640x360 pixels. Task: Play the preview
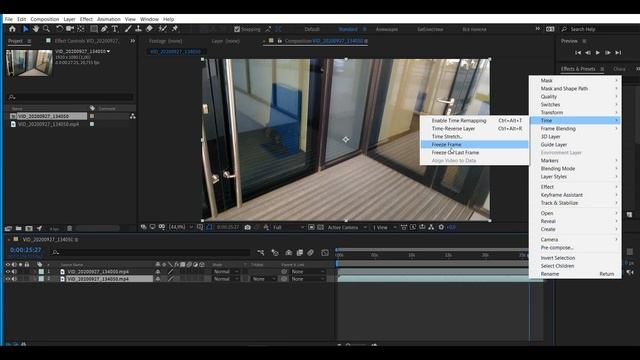pyautogui.click(x=598, y=53)
